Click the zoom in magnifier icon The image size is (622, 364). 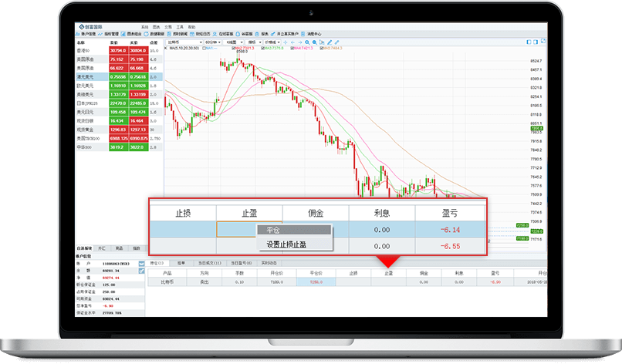coord(308,42)
